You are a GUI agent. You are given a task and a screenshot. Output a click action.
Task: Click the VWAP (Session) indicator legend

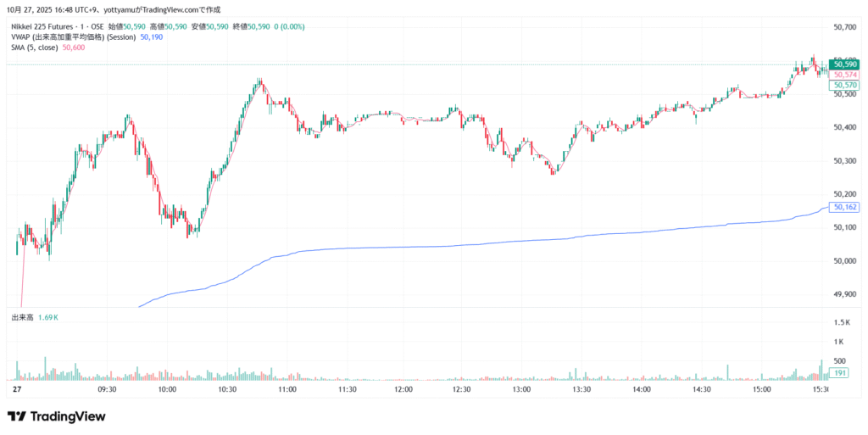click(73, 37)
